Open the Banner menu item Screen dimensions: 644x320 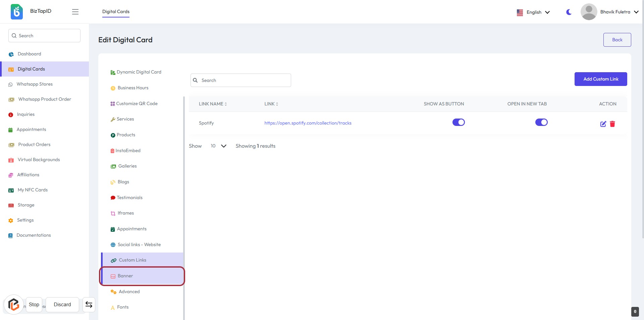coord(125,276)
